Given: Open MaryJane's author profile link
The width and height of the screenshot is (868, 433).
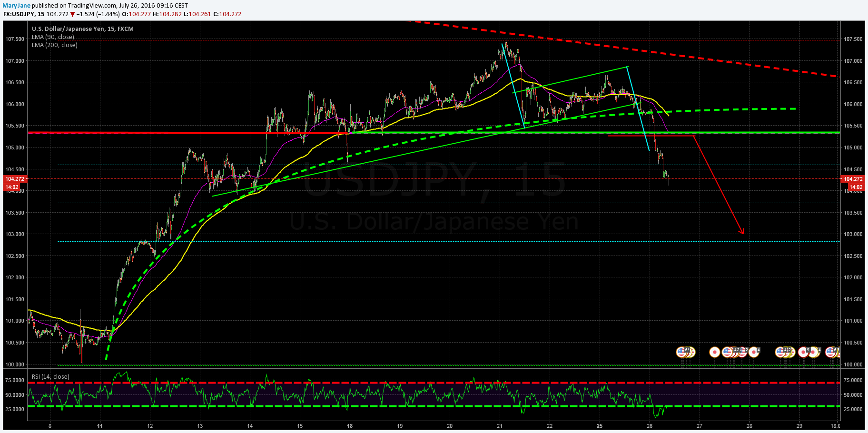Looking at the screenshot, I should [x=15, y=6].
